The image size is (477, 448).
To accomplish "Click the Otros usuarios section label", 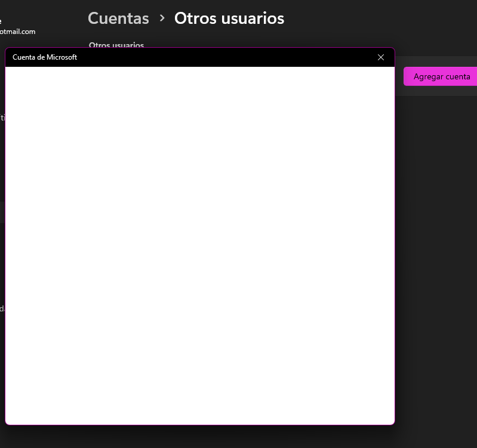I will [116, 45].
